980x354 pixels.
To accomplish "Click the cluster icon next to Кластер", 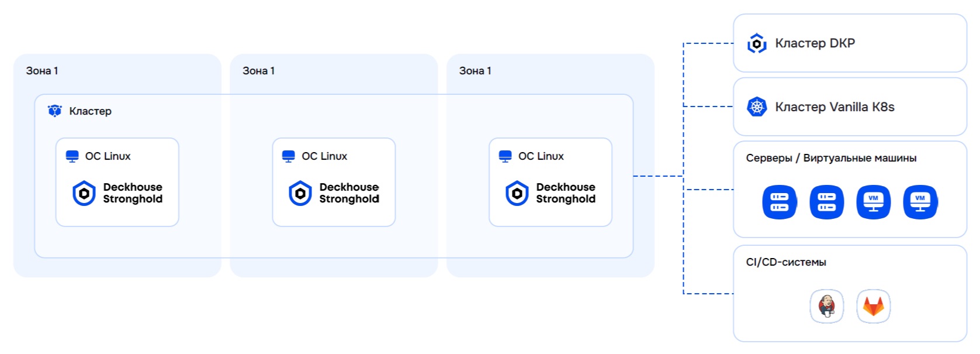I will [x=55, y=111].
